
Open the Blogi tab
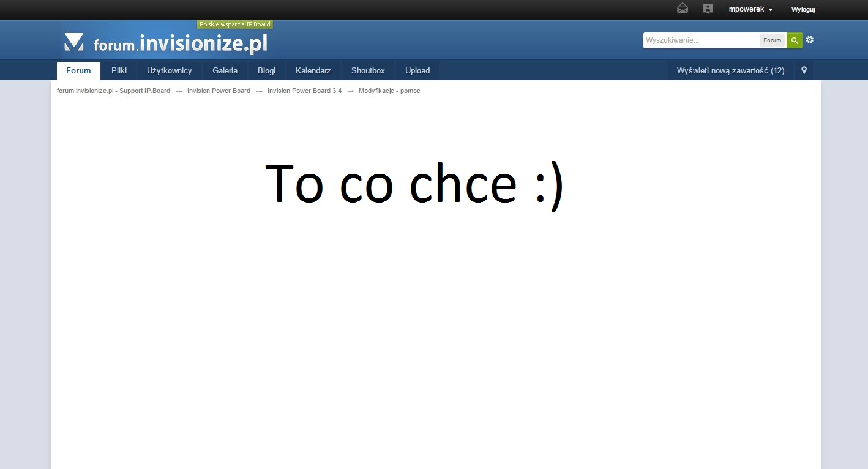pos(266,70)
